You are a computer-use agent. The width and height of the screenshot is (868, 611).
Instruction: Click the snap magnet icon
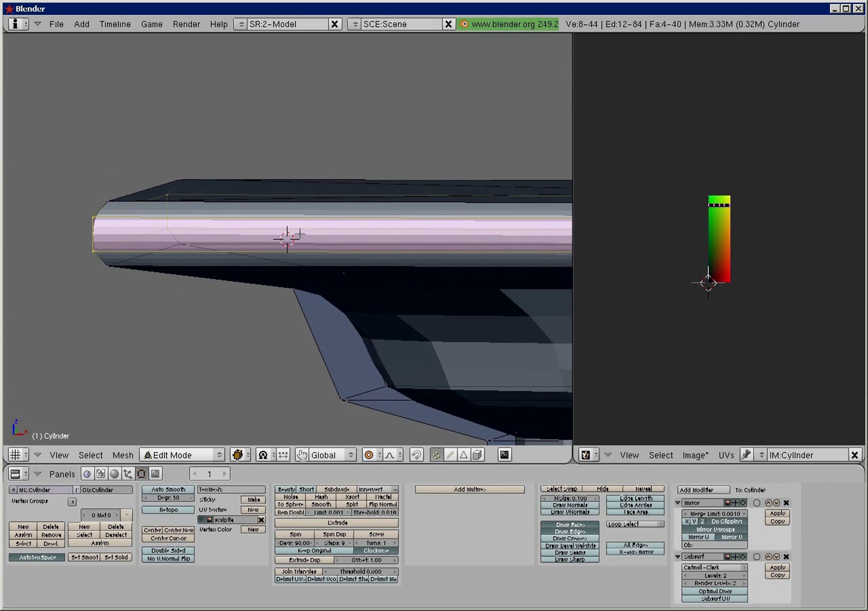416,455
